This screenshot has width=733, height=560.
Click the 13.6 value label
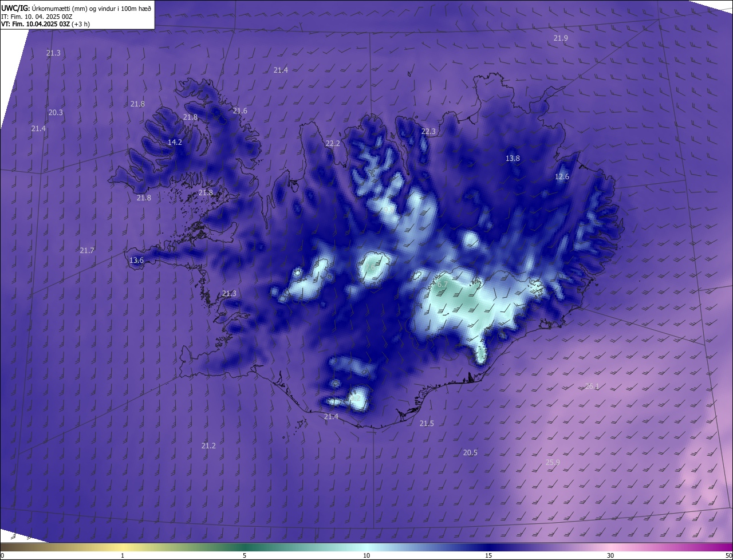136,261
